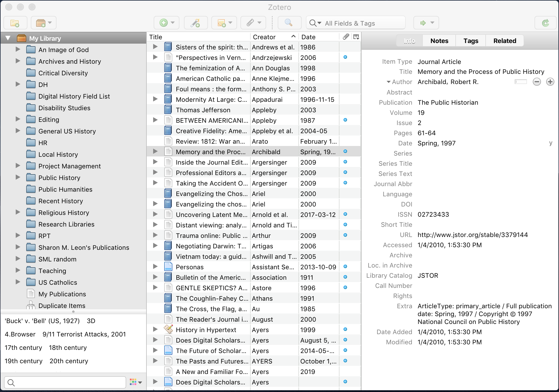Click the green New Item plus icon
Screen dimensions: 559x392
[164, 23]
